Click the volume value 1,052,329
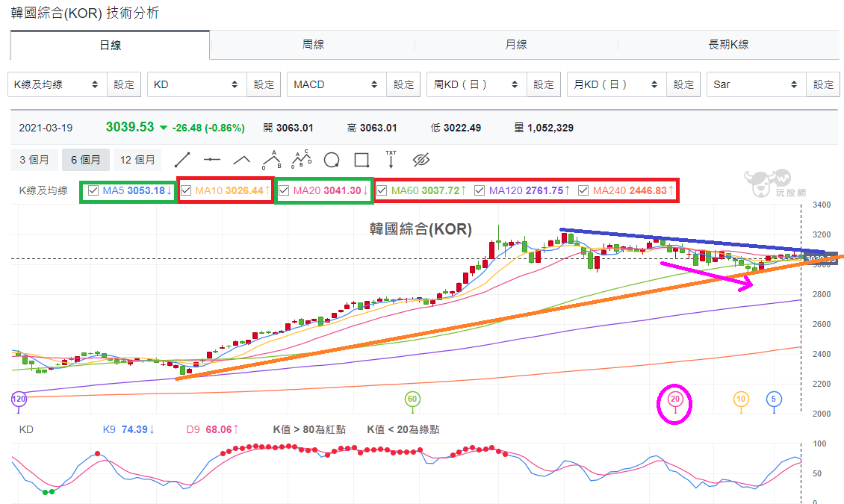844x504 pixels. tap(550, 128)
